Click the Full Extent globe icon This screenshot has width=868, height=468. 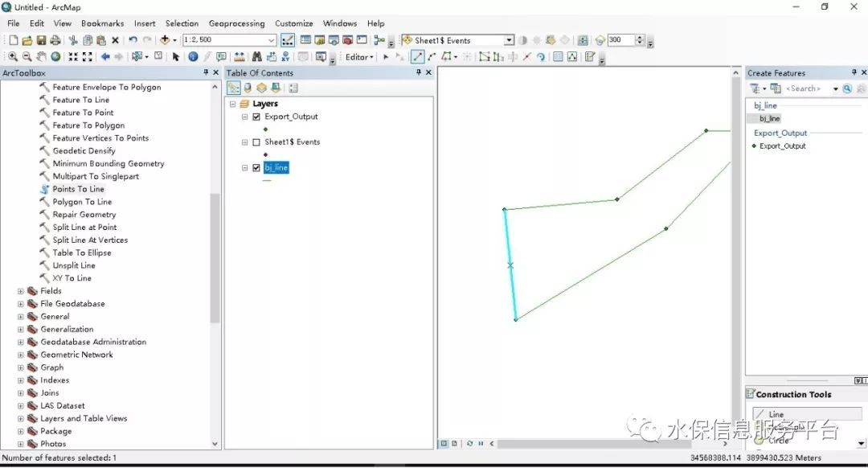pos(56,56)
